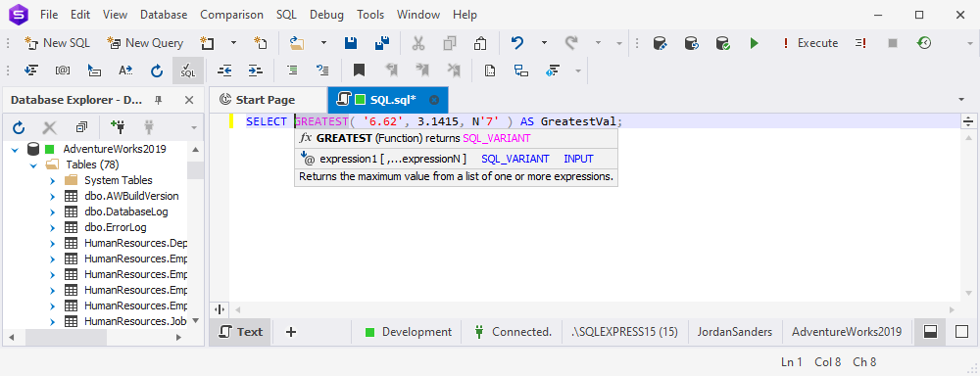Select the dbo.DatabaseLog table
Image resolution: width=980 pixels, height=376 pixels.
126,211
